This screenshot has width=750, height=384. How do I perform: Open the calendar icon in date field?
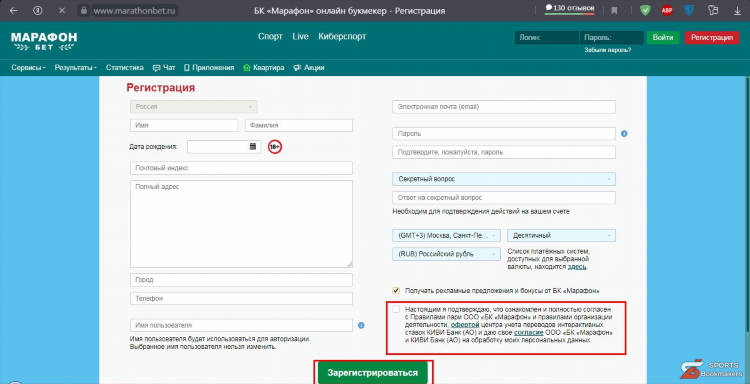pos(253,146)
